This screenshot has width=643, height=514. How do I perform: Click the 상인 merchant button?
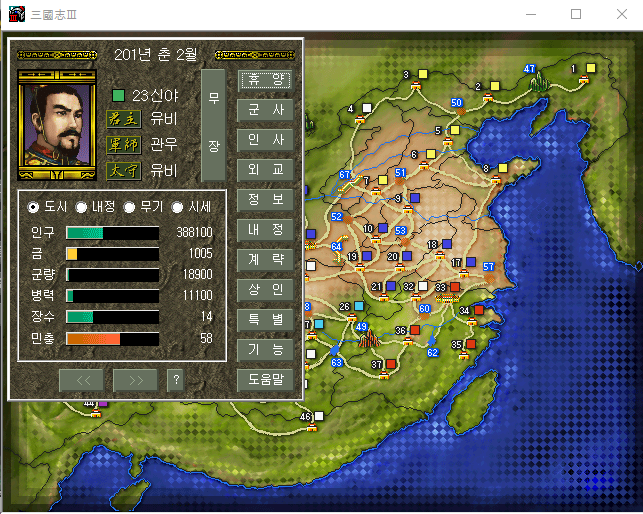click(265, 290)
